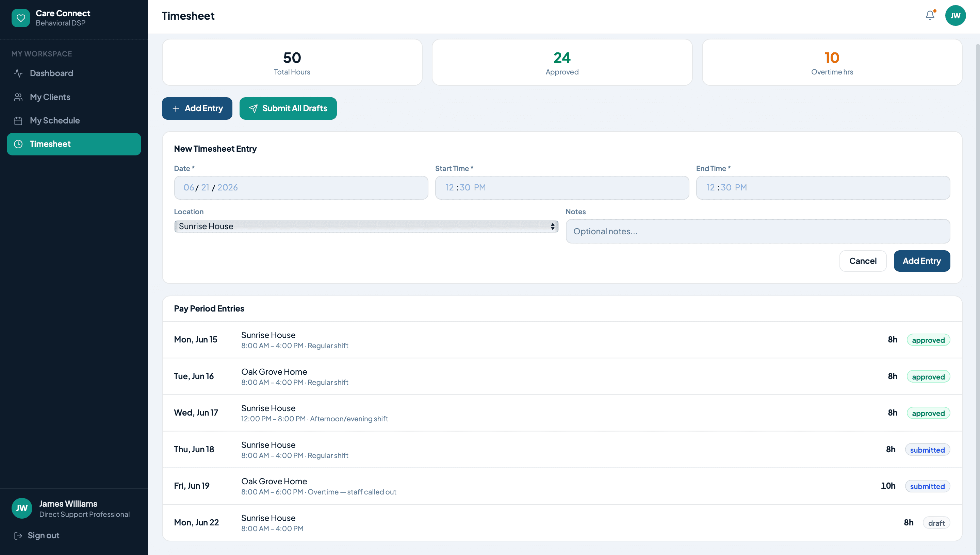This screenshot has height=555, width=980.
Task: Click the Total Hours card
Action: tap(292, 63)
